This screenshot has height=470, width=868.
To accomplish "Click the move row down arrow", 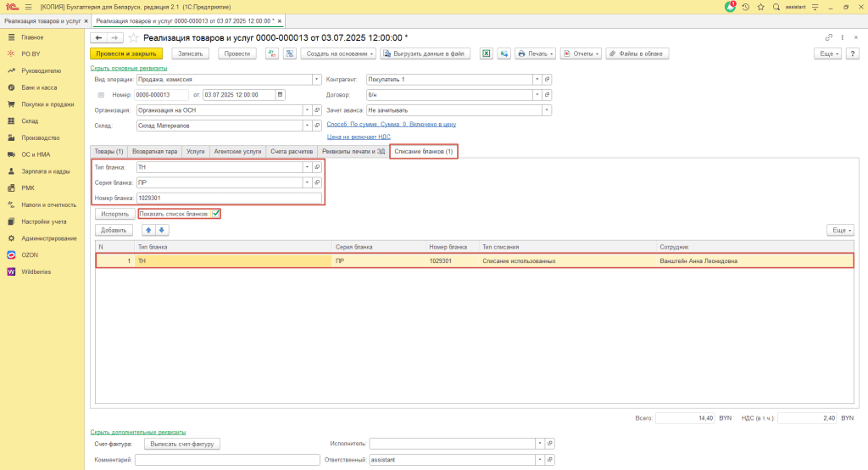I will pos(162,230).
